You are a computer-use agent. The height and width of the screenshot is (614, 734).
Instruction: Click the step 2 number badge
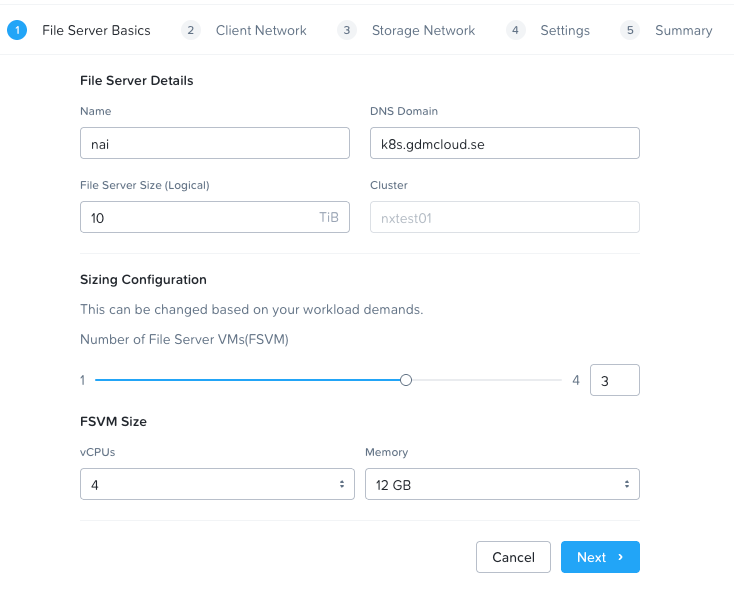[191, 30]
